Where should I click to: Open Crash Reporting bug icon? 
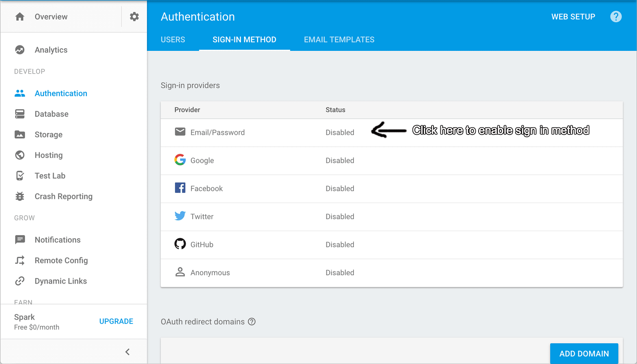[20, 197]
